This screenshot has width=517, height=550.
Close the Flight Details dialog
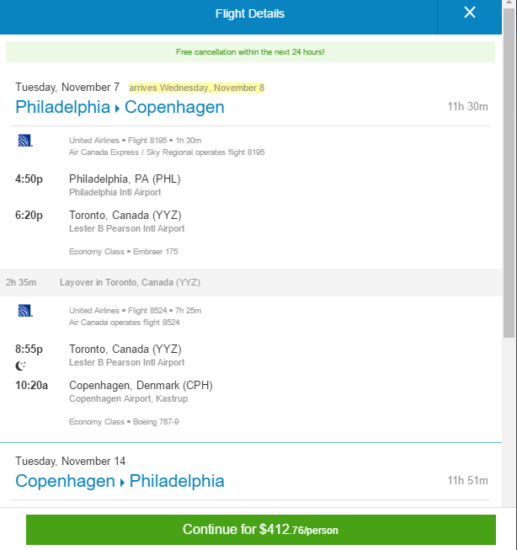coord(469,13)
